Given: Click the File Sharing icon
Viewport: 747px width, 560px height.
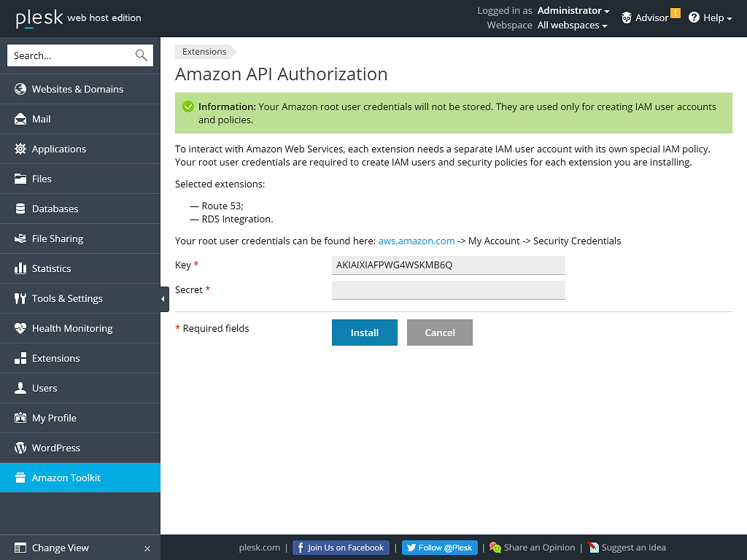Looking at the screenshot, I should [20, 238].
